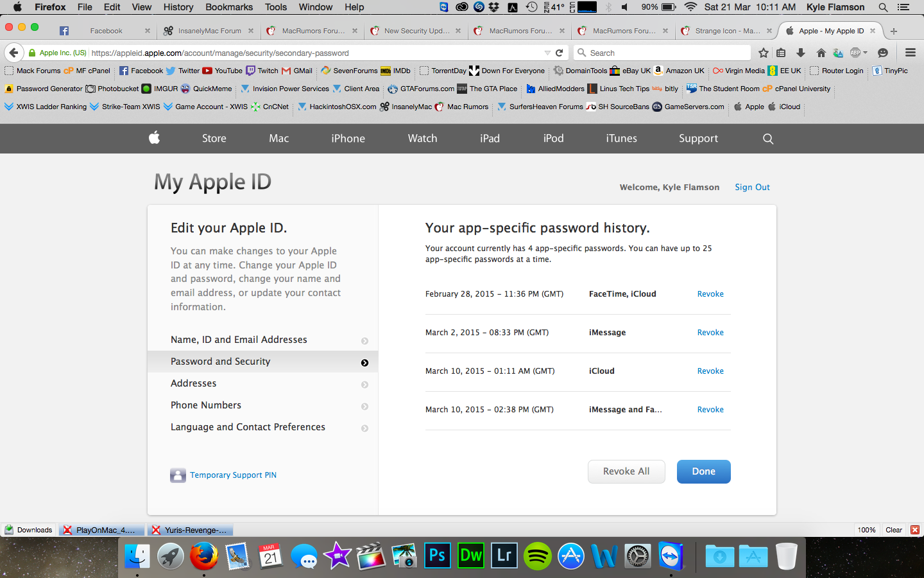Launch Dreamweaver from the Dock
Viewport: 924px width, 578px height.
click(x=471, y=556)
